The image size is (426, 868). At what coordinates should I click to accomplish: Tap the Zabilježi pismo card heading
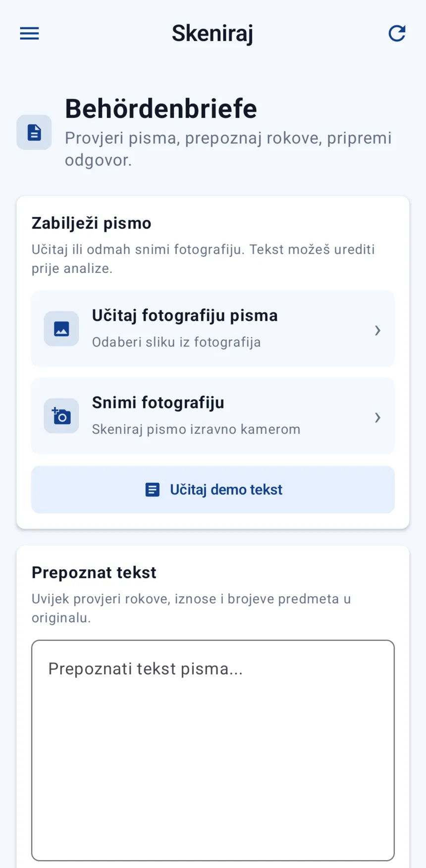(x=92, y=223)
